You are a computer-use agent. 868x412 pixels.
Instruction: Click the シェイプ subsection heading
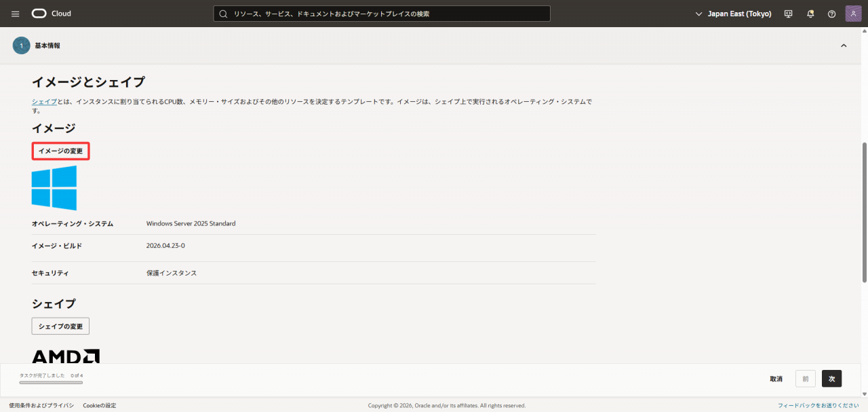pos(54,303)
